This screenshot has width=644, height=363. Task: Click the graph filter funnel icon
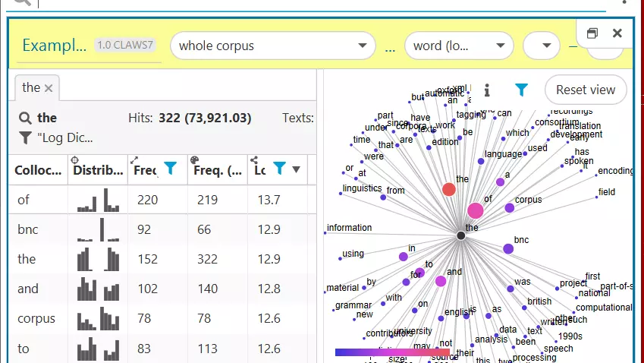[x=521, y=90]
